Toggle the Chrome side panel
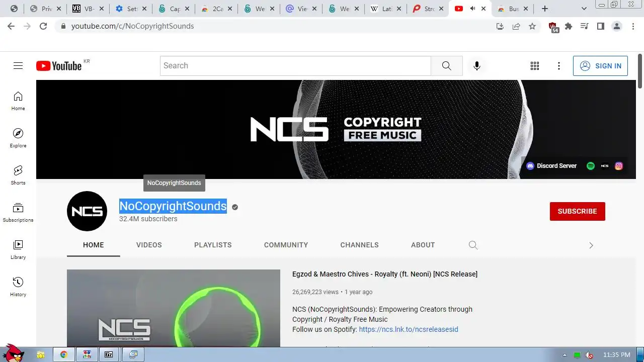 pos(601,26)
